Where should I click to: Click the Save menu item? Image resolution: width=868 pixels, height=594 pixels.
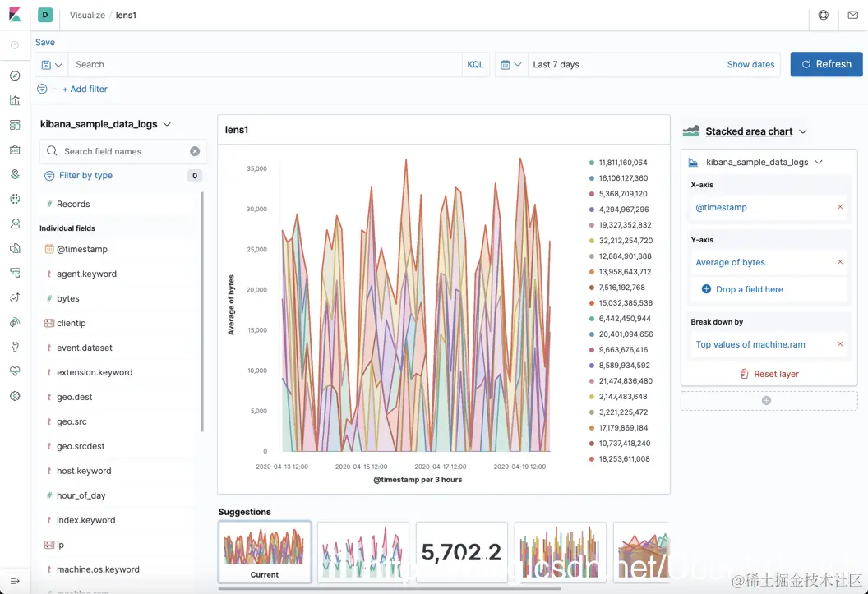[x=45, y=42]
